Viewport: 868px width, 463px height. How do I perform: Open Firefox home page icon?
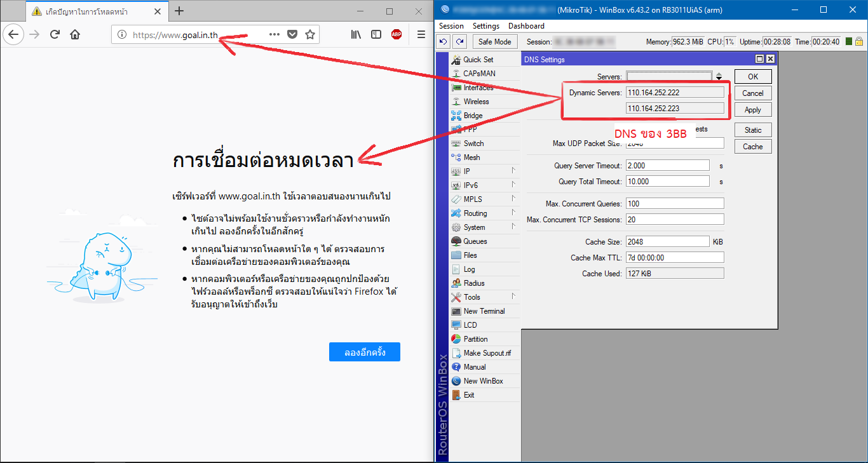pos(75,34)
